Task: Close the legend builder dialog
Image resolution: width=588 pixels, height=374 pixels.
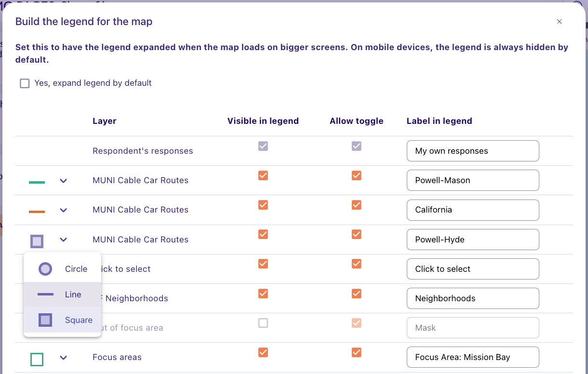Action: (560, 22)
